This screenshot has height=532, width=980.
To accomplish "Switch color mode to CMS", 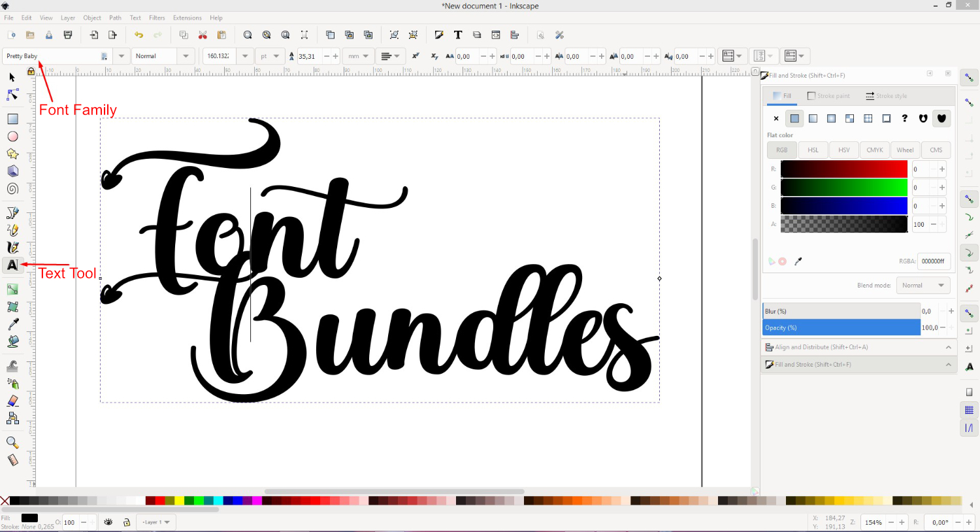I will click(936, 150).
